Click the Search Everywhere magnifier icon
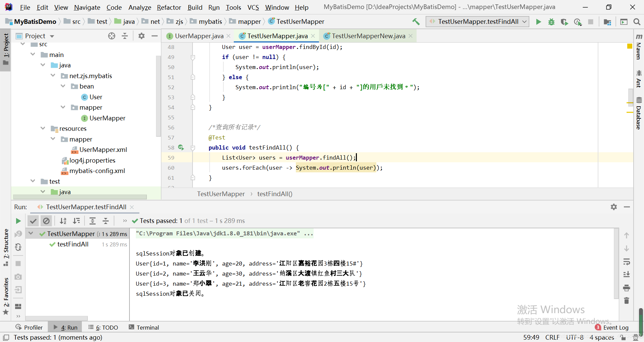The height and width of the screenshot is (342, 644). pos(637,22)
